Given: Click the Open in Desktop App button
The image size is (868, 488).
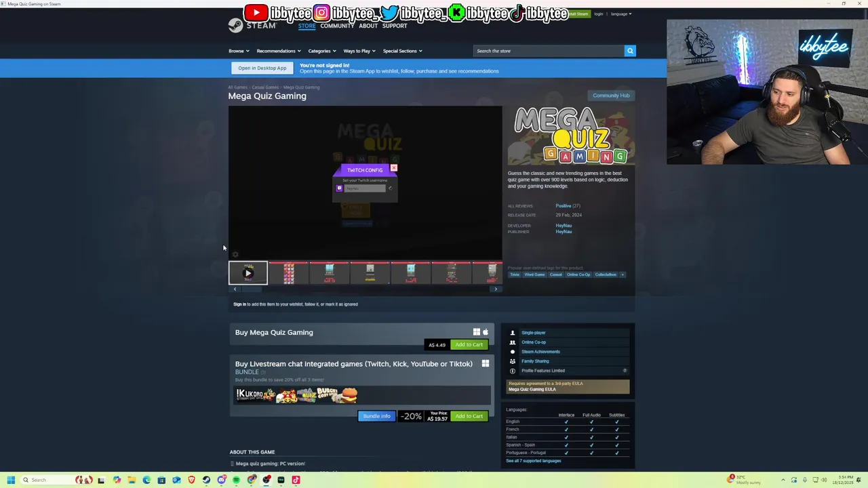Looking at the screenshot, I should [x=262, y=68].
